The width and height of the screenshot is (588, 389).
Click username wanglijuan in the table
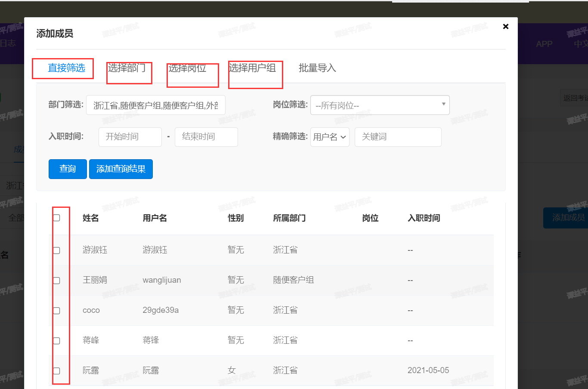[162, 280]
